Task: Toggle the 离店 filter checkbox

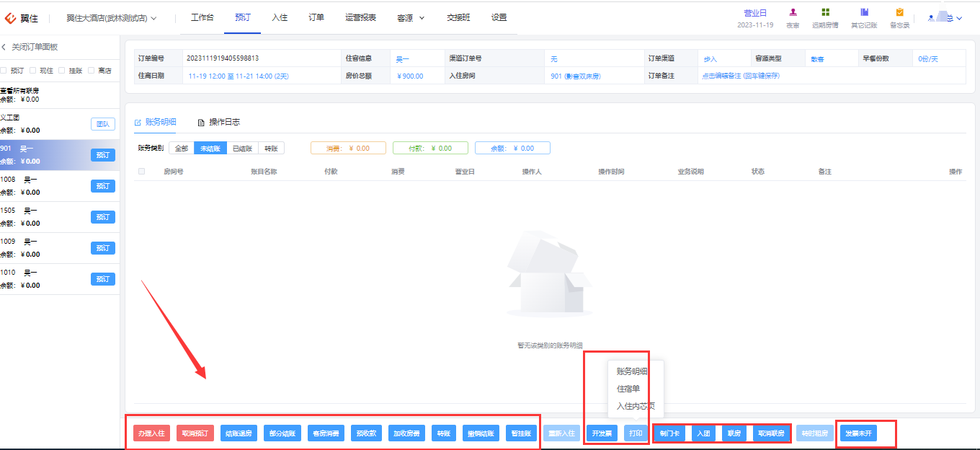Action: click(x=92, y=71)
